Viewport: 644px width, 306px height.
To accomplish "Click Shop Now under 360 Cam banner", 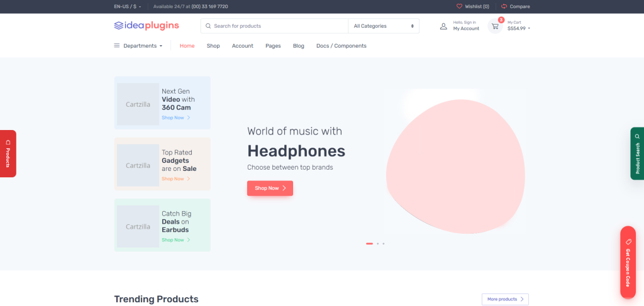I will 176,117.
